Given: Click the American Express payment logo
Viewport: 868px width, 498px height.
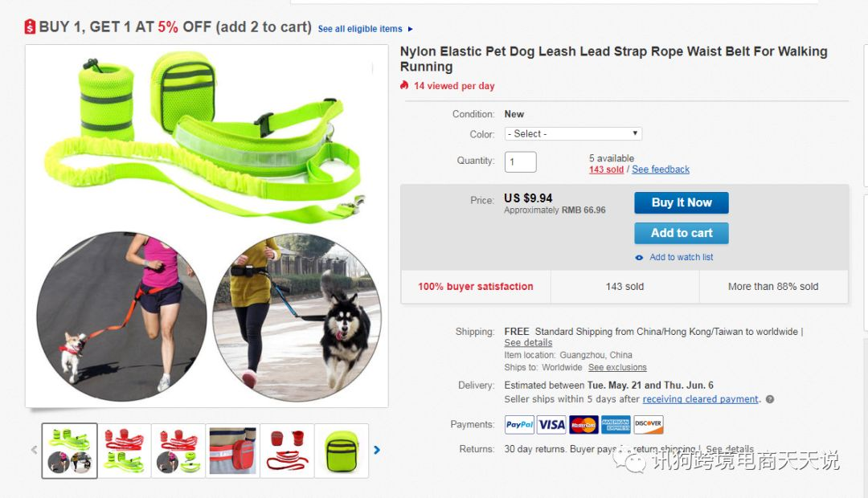Looking at the screenshot, I should point(616,424).
